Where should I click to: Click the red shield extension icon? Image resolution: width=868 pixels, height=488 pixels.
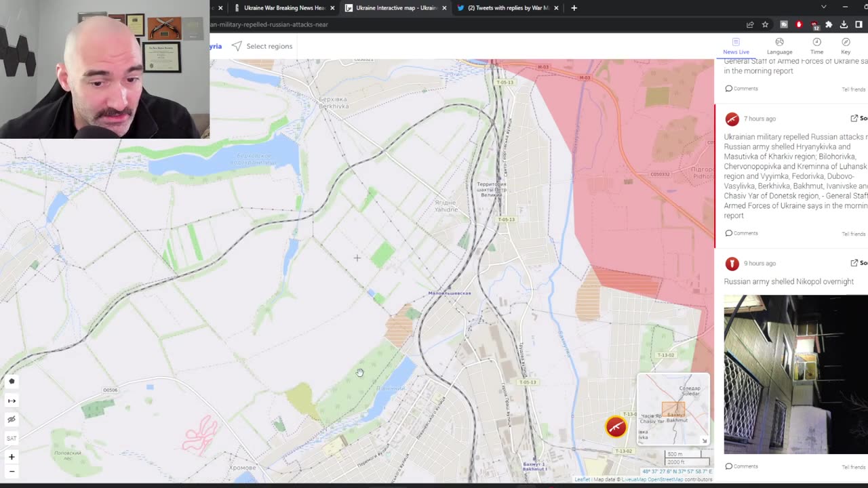coord(799,24)
